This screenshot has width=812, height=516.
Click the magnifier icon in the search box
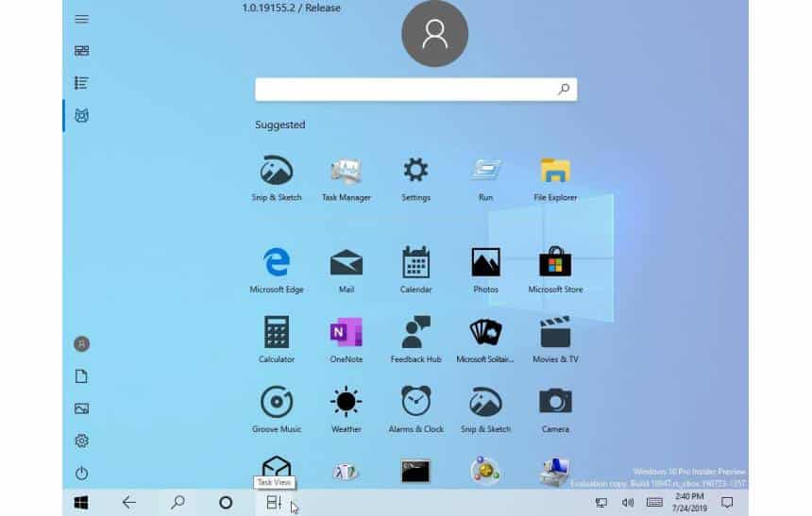564,90
